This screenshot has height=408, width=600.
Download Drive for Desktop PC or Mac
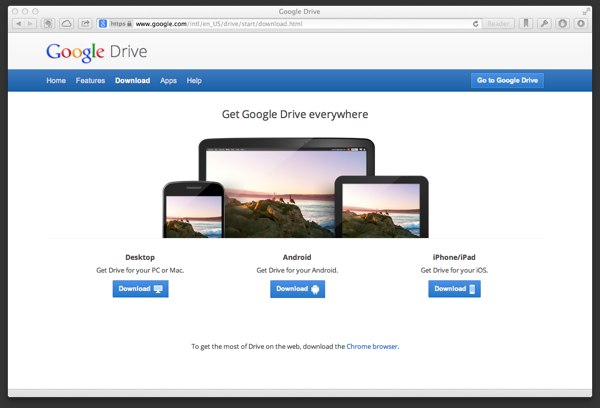click(x=140, y=289)
